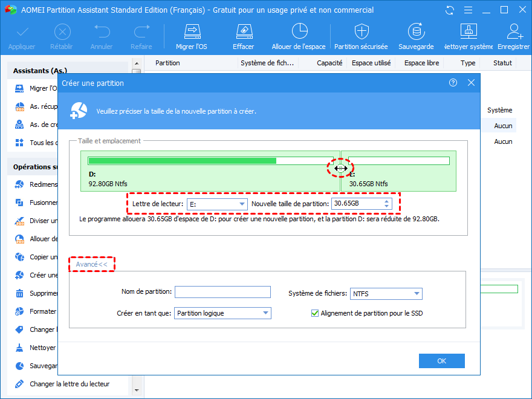Open Tous les assistants sidebar icon
This screenshot has width=532, height=399.
pos(20,143)
